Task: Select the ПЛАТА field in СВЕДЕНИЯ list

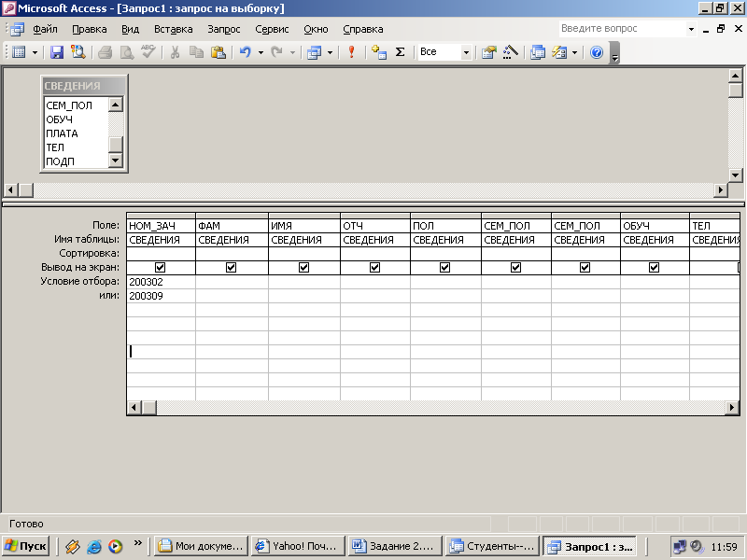Action: (x=62, y=133)
